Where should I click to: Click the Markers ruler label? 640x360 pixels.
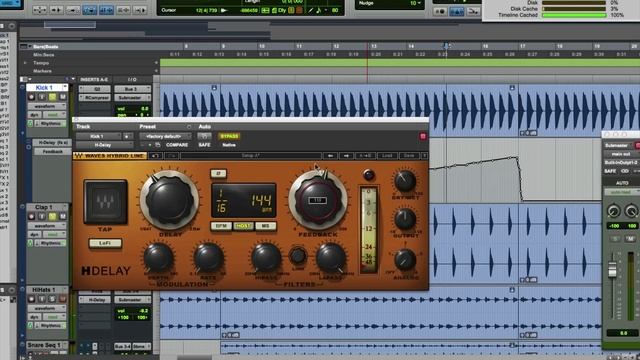click(42, 71)
